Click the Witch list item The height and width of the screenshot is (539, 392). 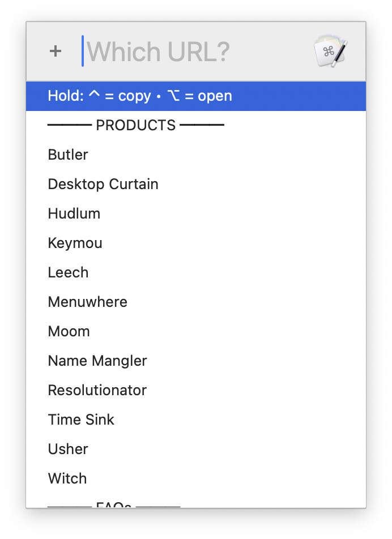point(67,478)
